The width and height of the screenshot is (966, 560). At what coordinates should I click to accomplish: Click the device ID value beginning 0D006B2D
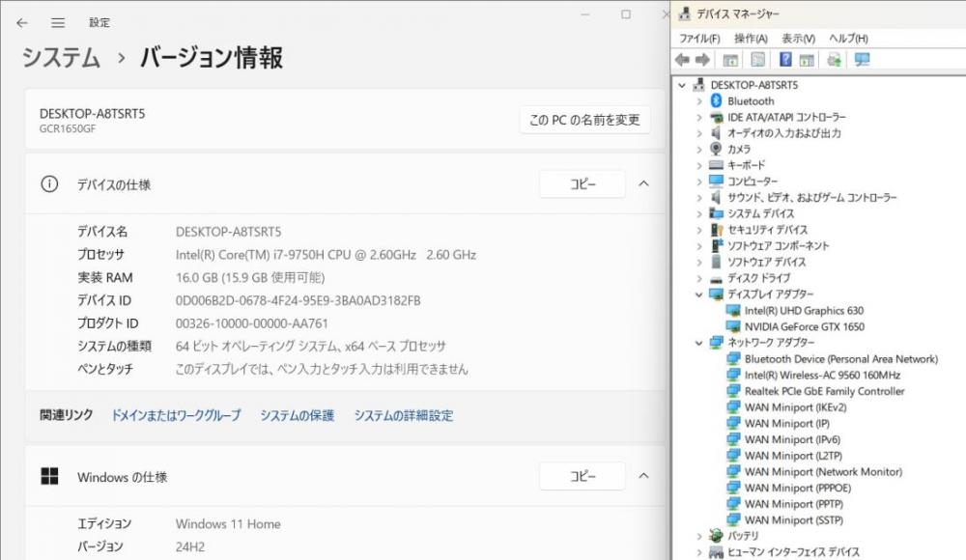coord(298,300)
